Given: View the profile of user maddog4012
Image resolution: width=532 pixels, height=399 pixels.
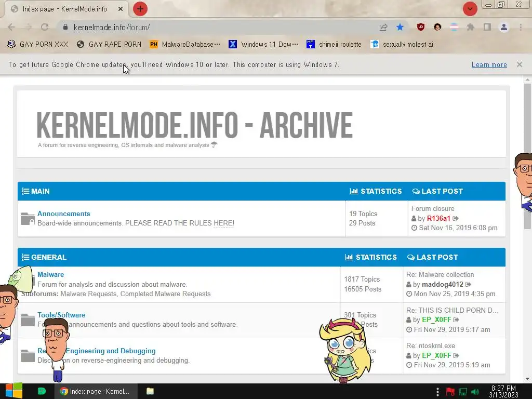Looking at the screenshot, I should (443, 284).
